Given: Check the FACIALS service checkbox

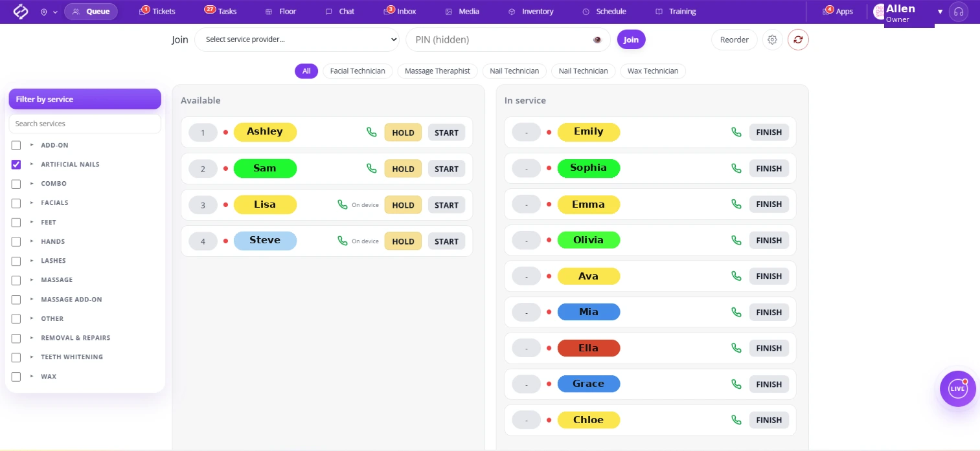Looking at the screenshot, I should (16, 203).
